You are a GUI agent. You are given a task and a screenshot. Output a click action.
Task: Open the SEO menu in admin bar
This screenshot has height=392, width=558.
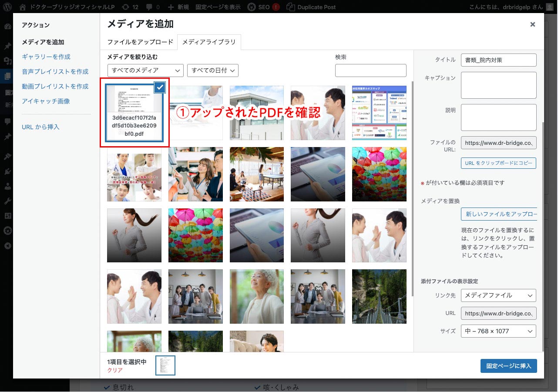pos(263,7)
